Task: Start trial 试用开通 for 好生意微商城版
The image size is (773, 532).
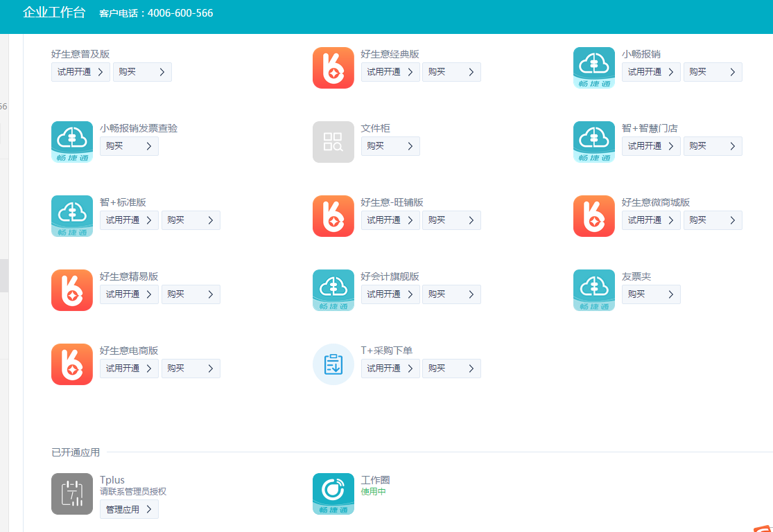Action: pyautogui.click(x=651, y=220)
